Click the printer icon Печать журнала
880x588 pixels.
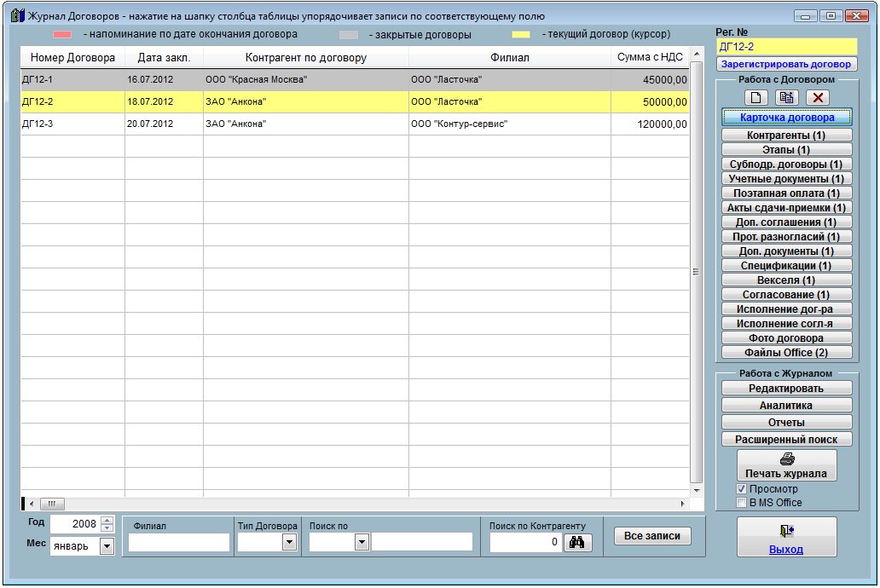(786, 458)
